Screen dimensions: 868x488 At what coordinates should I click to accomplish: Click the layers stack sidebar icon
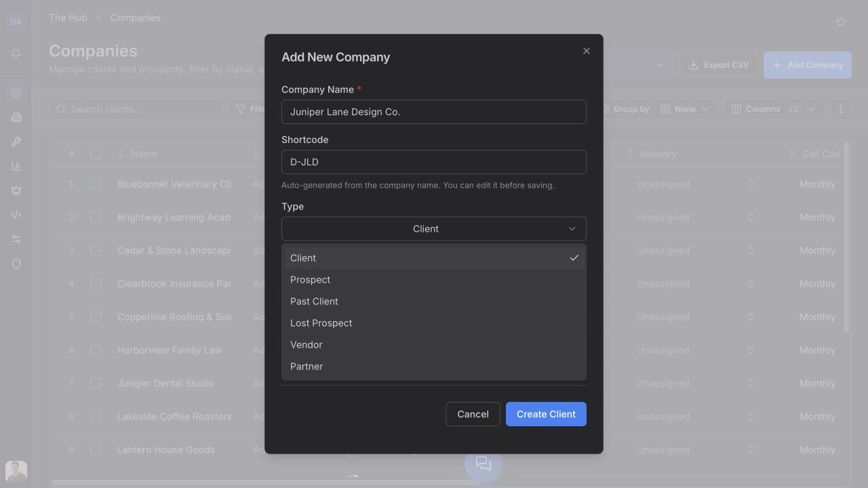(x=16, y=93)
